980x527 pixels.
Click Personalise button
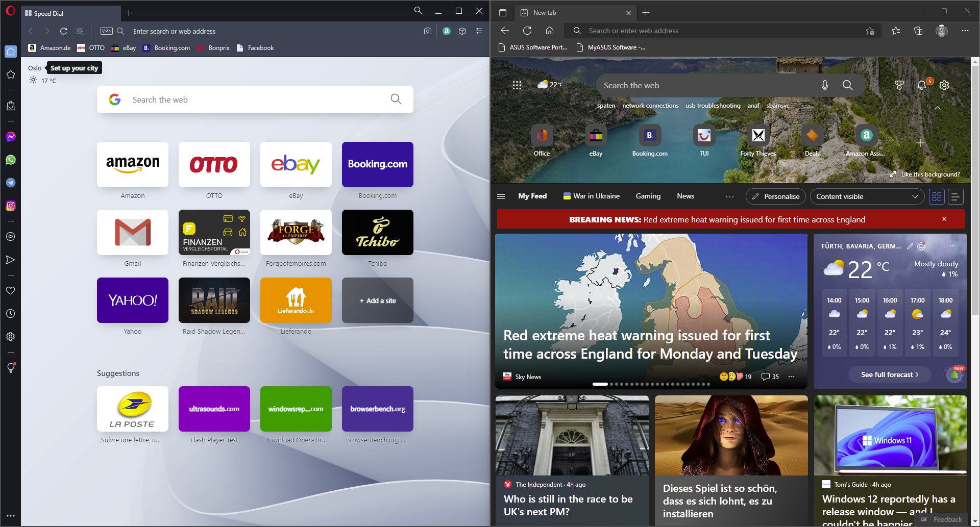(x=776, y=196)
